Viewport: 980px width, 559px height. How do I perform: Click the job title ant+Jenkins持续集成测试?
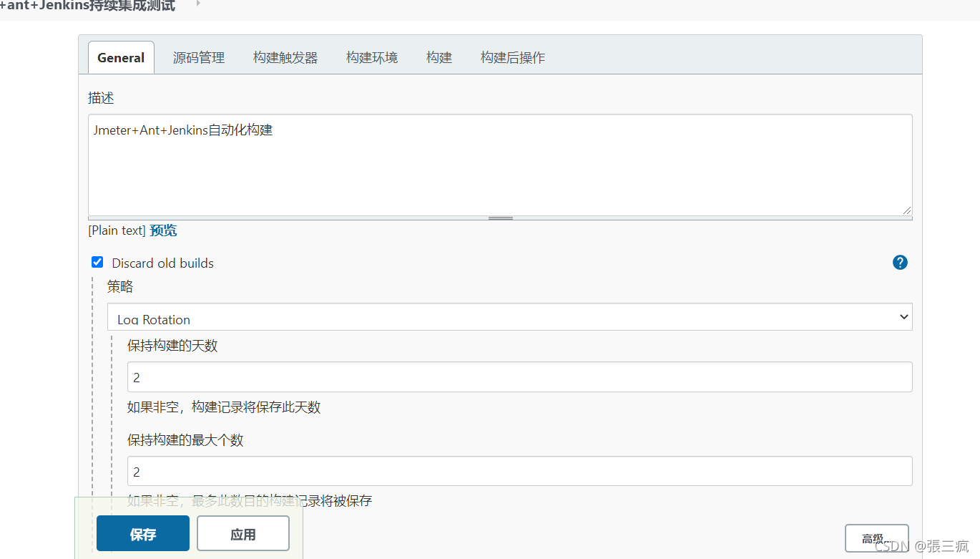[87, 6]
